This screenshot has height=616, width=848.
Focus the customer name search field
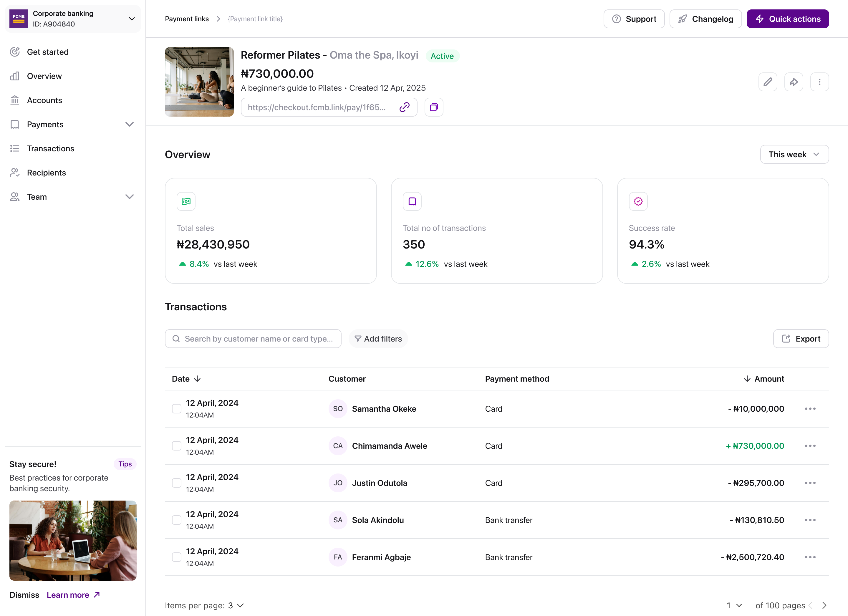[253, 339]
